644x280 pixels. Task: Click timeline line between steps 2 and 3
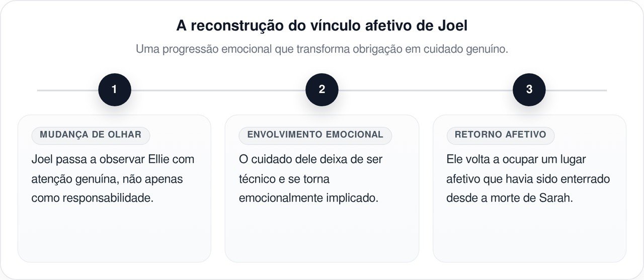click(x=426, y=90)
